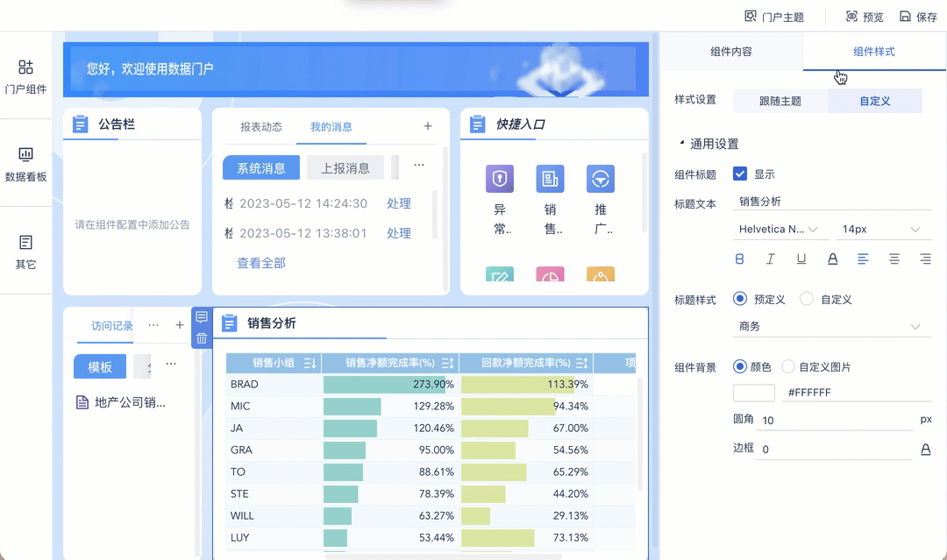947x560 pixels.
Task: Switch to the 报表动态 tab
Action: click(261, 127)
